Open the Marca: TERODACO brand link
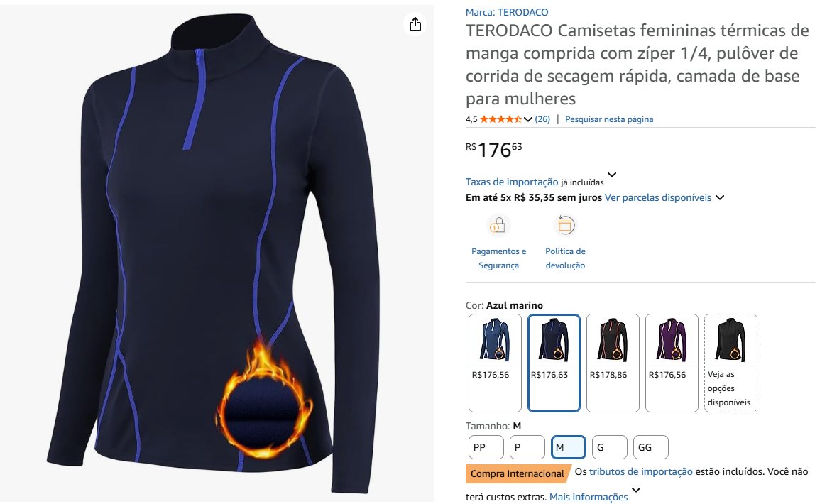This screenshot has height=504, width=832. pyautogui.click(x=507, y=12)
